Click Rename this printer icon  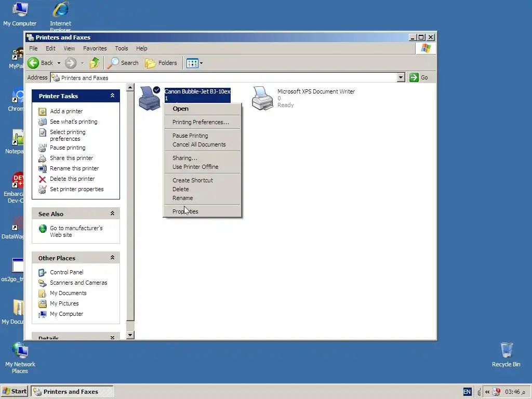[43, 169]
